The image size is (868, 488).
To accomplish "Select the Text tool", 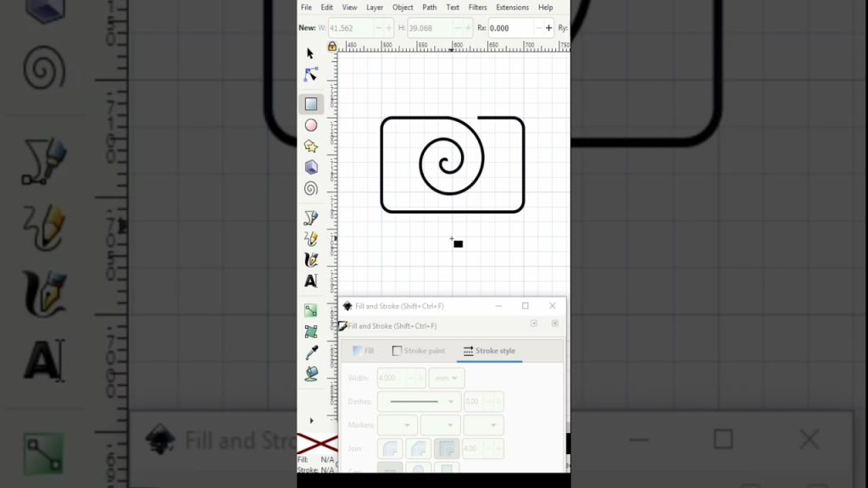I will point(311,280).
